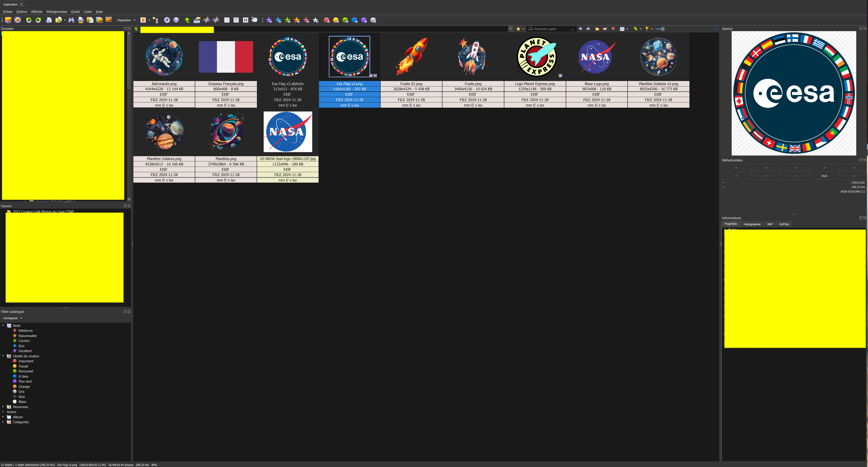Click the bookmark ribbon icon
The height and width of the screenshot is (467, 868).
(x=143, y=20)
